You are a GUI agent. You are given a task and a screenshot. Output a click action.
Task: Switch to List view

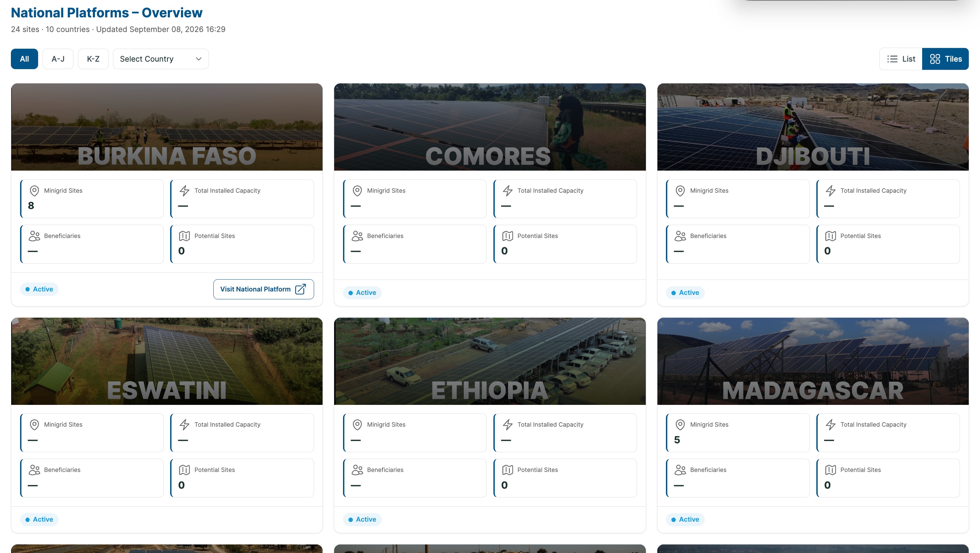tap(901, 59)
